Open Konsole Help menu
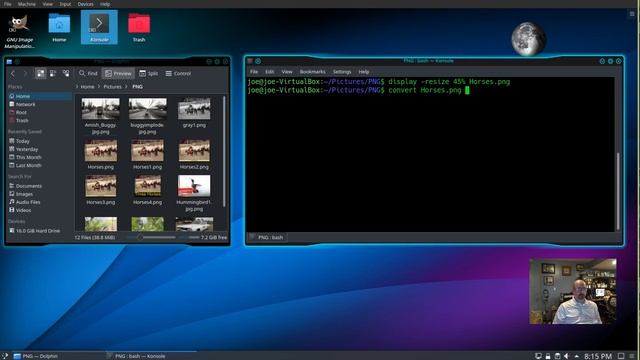Screen dimensions: 640x360 point(363,72)
